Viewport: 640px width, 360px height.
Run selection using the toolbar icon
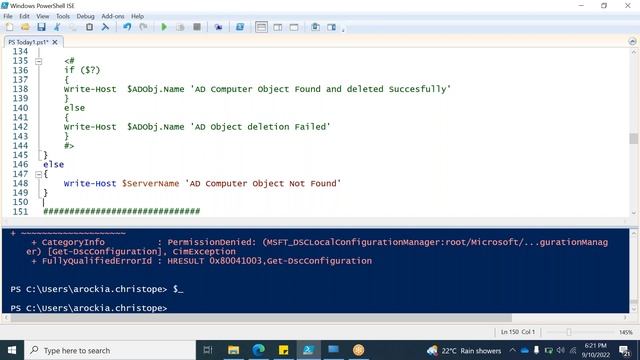(x=180, y=27)
